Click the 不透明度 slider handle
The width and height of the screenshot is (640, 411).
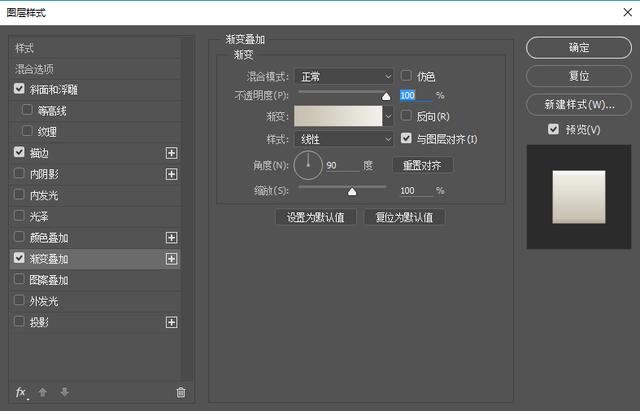point(386,96)
